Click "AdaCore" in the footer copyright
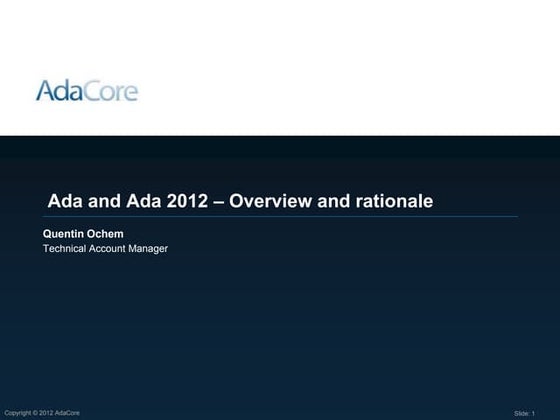This screenshot has height=420, width=560. (67, 413)
